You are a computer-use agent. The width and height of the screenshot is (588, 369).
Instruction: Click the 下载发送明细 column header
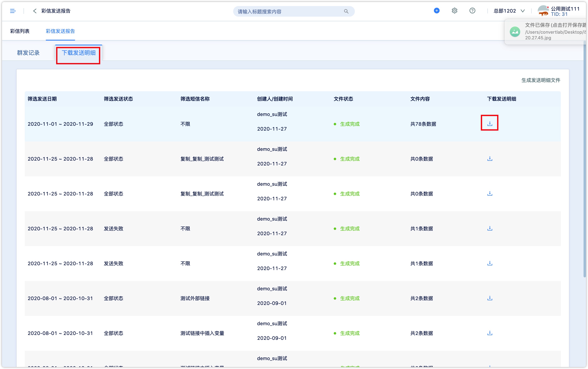click(501, 99)
